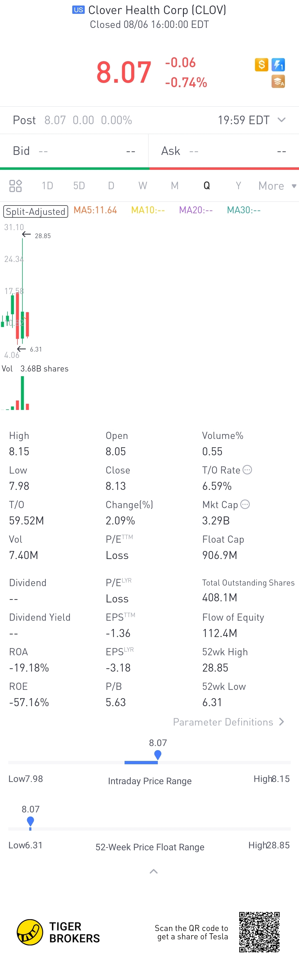Toggle the Split-Adjusted chart option

click(35, 211)
